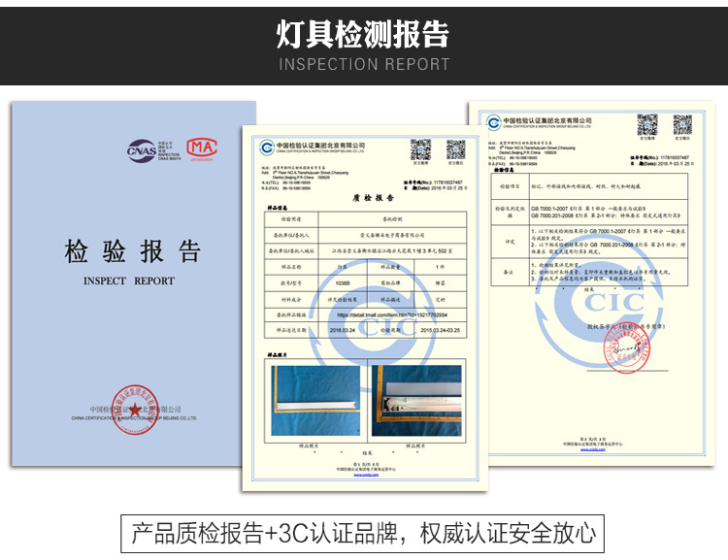Select the model number cell '10388'
728x560 pixels.
[x=343, y=282]
